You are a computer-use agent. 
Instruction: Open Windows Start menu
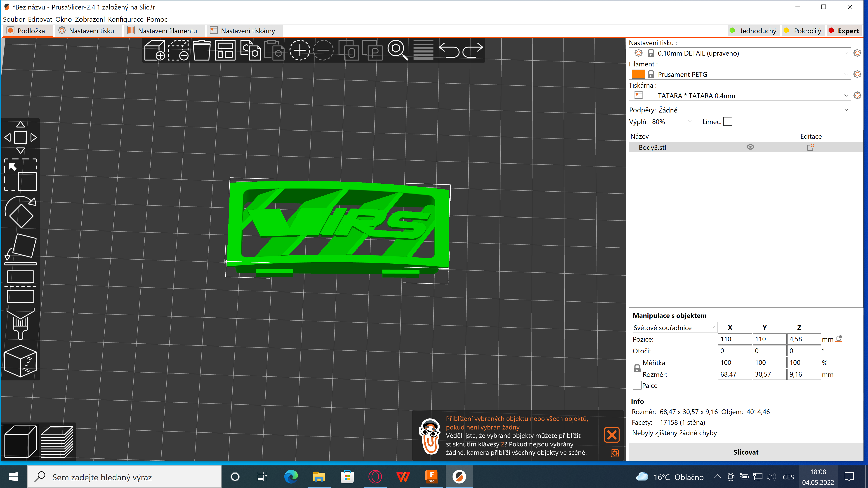click(x=14, y=477)
